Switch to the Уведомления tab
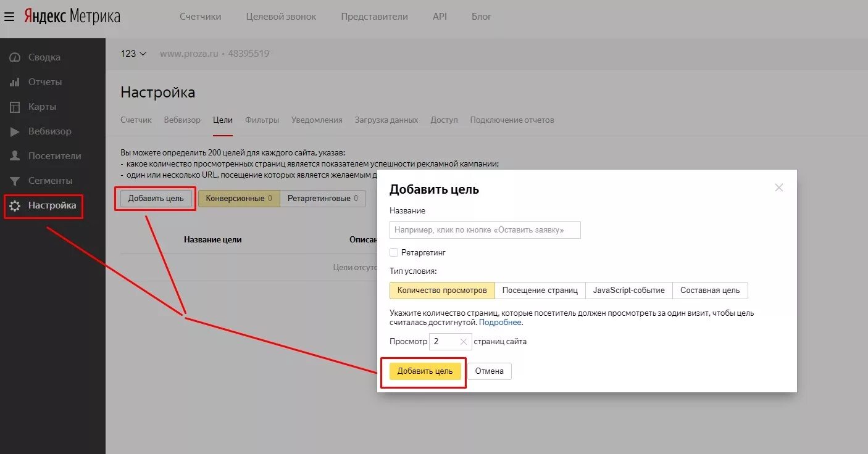Viewport: 868px width, 454px height. pos(317,120)
